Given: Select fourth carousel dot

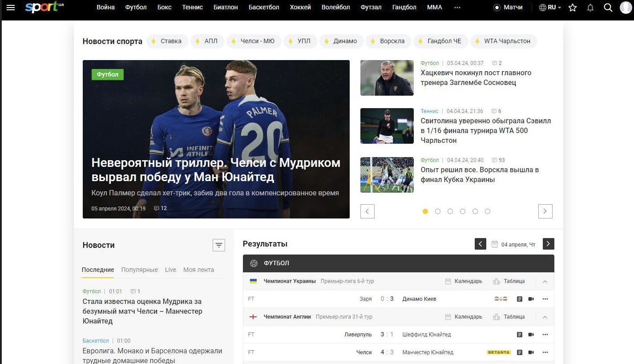Looking at the screenshot, I should (463, 211).
